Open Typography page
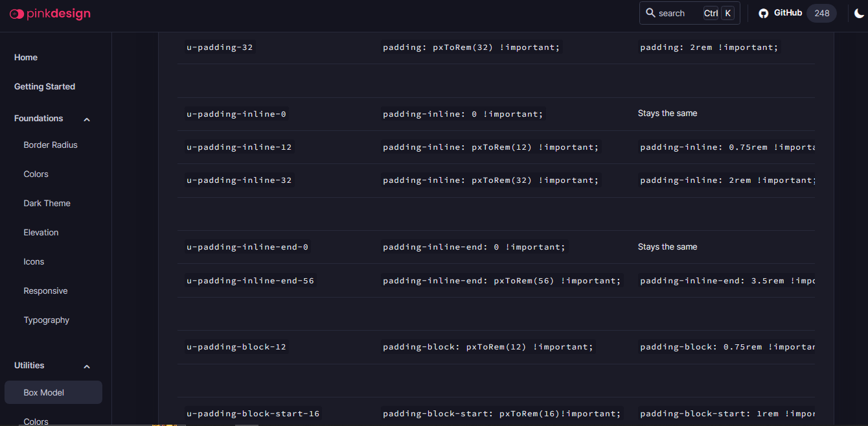The width and height of the screenshot is (868, 426). point(46,320)
